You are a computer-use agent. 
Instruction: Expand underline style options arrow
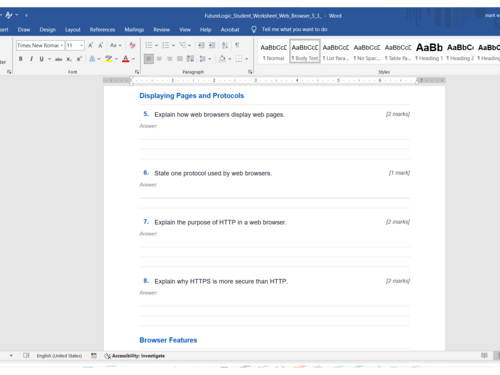[49, 59]
